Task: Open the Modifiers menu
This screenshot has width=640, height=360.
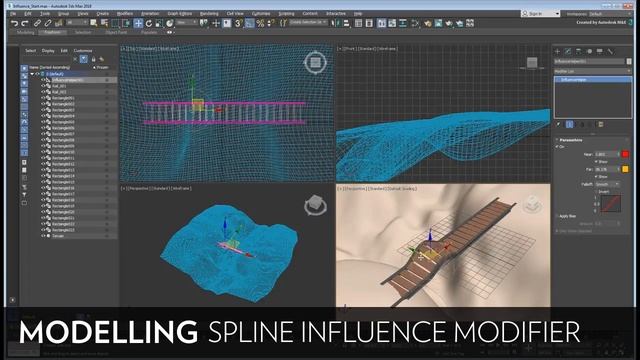Action: pos(124,13)
